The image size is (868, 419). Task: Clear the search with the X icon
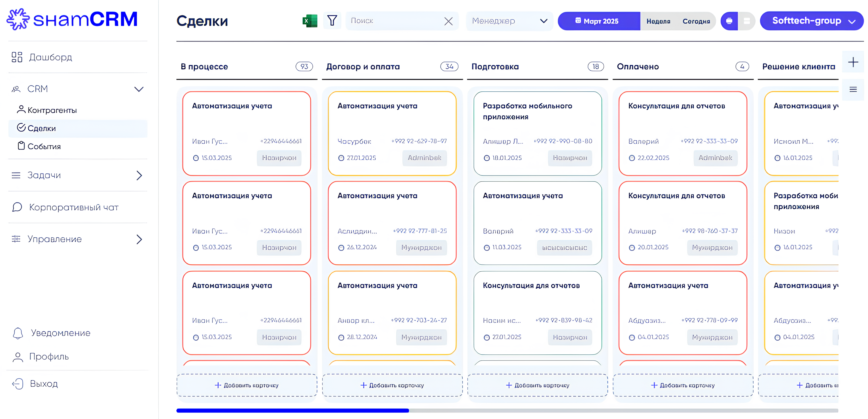click(448, 21)
